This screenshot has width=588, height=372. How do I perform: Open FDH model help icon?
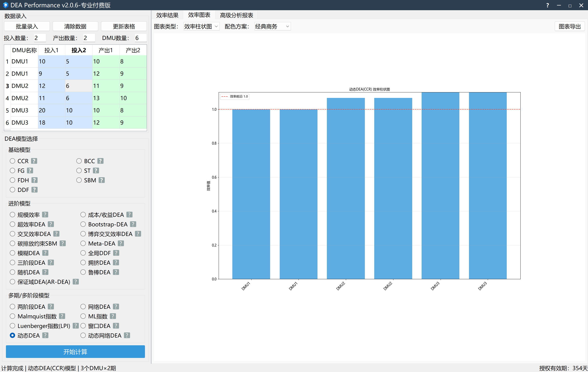click(x=35, y=180)
